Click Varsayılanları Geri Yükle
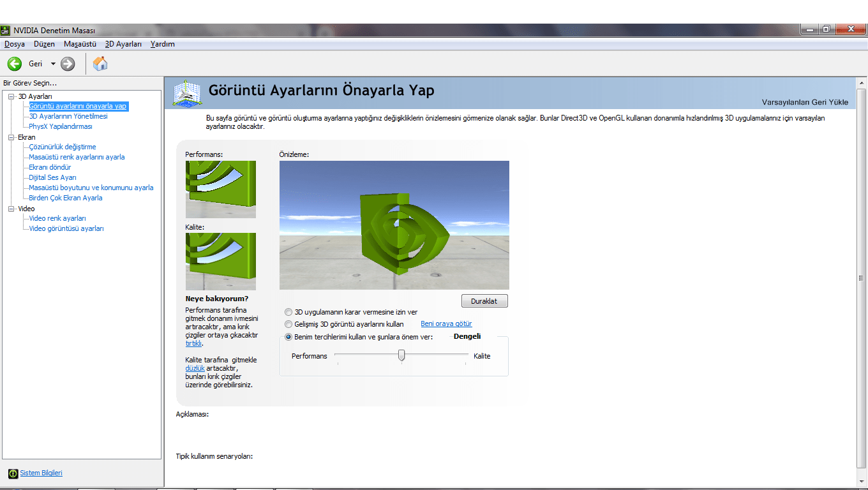Screen dimensions: 868x490 pyautogui.click(x=805, y=102)
